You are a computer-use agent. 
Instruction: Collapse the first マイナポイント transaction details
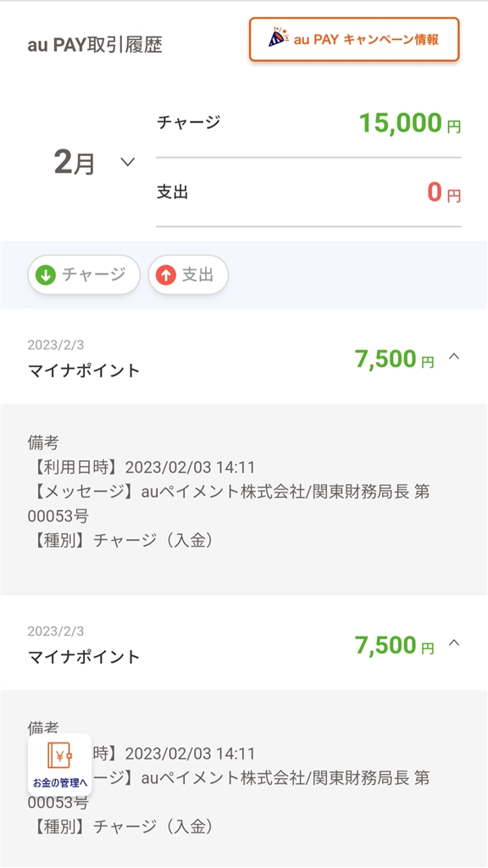coord(454,357)
